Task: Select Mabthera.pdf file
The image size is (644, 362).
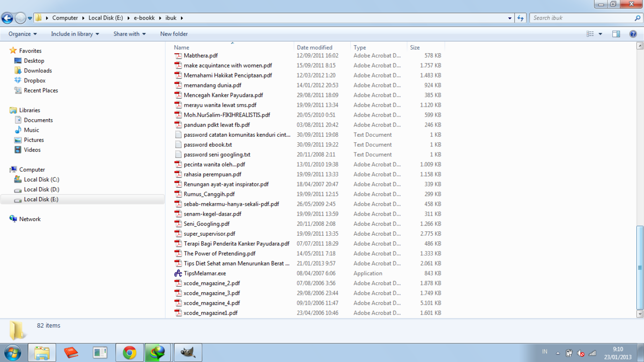Action: point(201,56)
